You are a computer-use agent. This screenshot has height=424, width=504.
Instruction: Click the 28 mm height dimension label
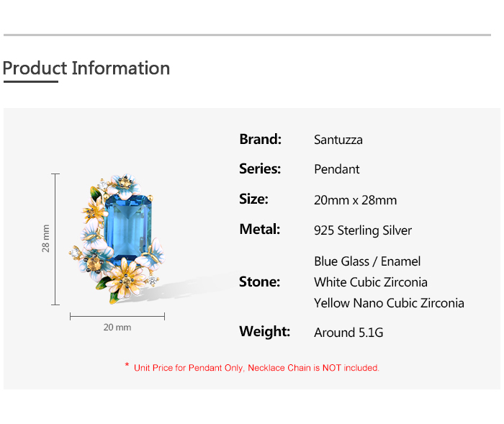pyautogui.click(x=46, y=238)
